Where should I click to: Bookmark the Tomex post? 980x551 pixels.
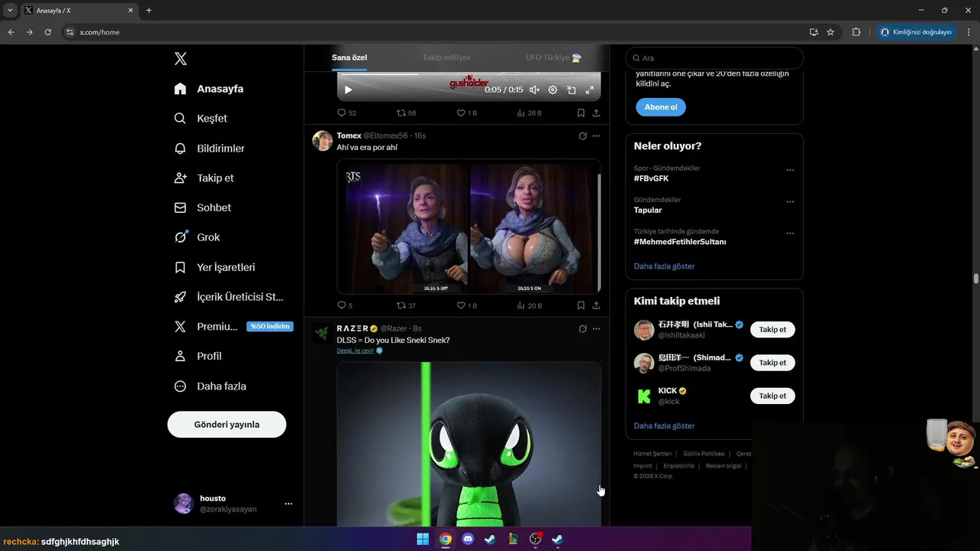click(581, 305)
